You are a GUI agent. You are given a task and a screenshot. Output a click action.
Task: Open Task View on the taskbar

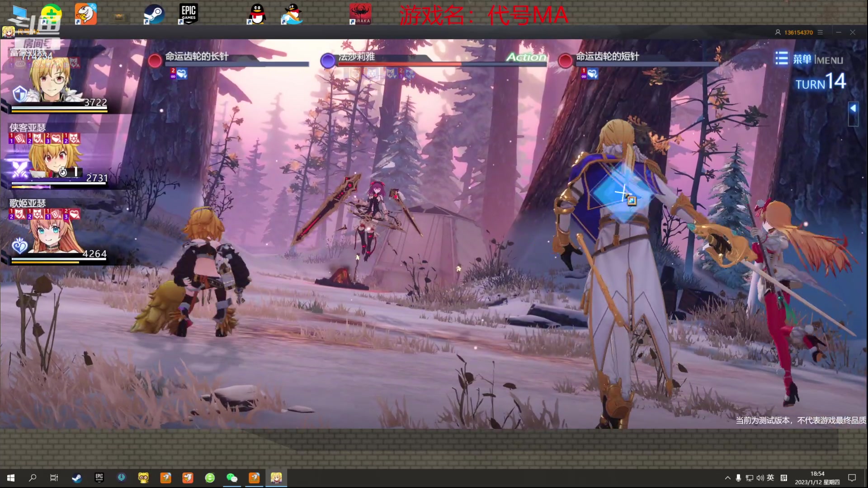click(54, 478)
